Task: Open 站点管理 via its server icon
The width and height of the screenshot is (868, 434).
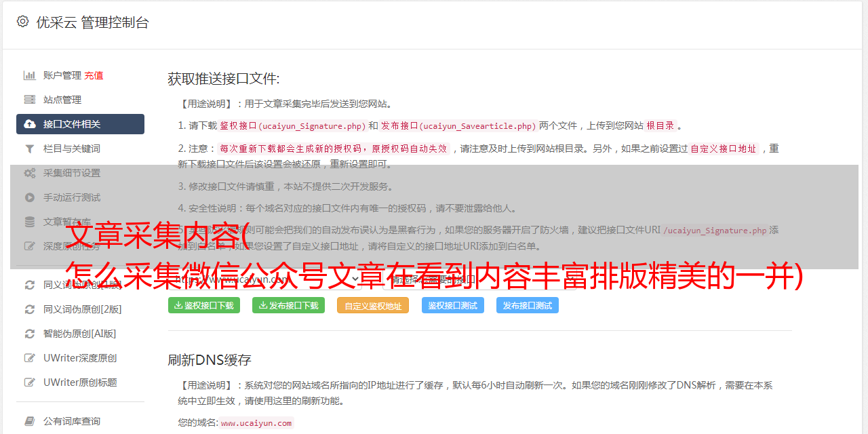Action: 30,100
